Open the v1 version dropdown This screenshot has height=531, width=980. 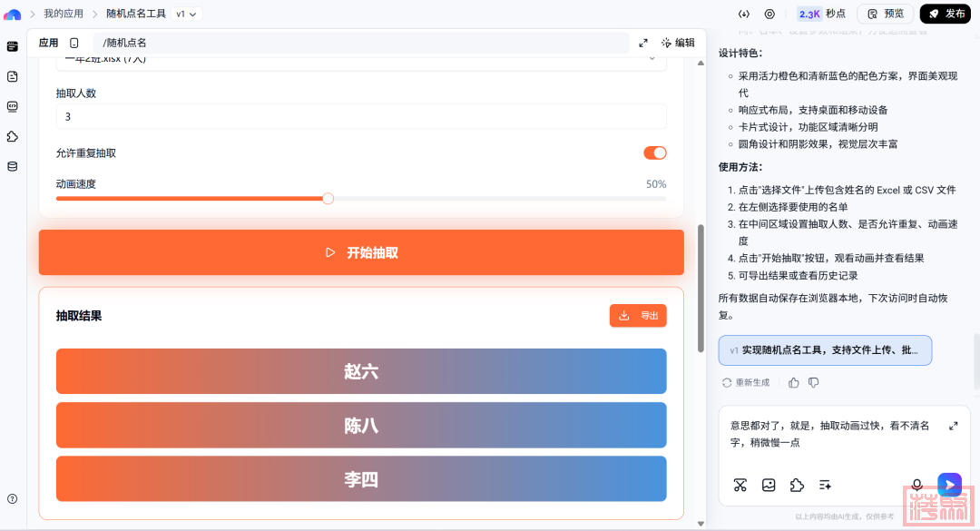tap(187, 14)
